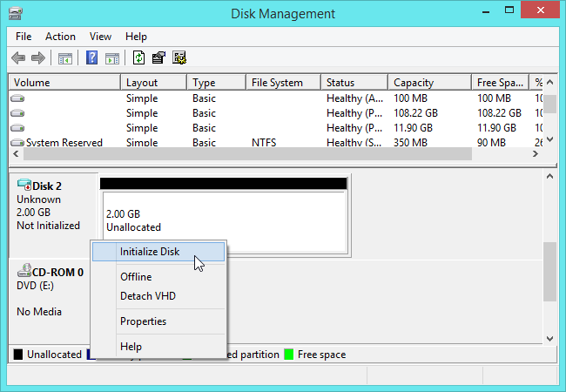Open the Action menu
The height and width of the screenshot is (392, 566).
click(x=60, y=37)
